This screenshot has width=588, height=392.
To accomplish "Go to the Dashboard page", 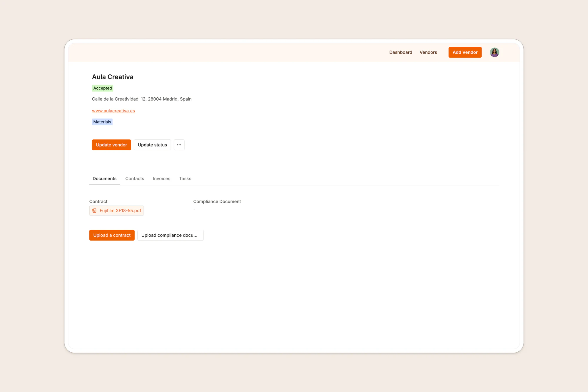I will pyautogui.click(x=400, y=52).
